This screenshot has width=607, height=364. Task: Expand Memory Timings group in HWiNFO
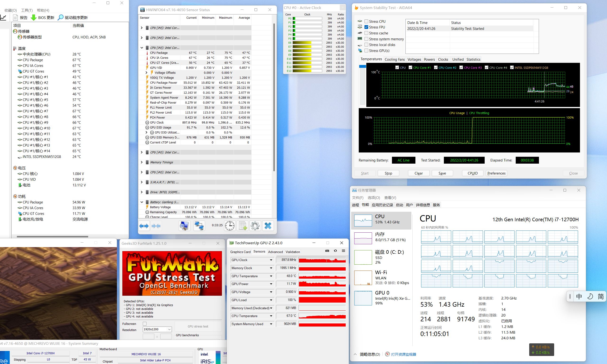142,162
